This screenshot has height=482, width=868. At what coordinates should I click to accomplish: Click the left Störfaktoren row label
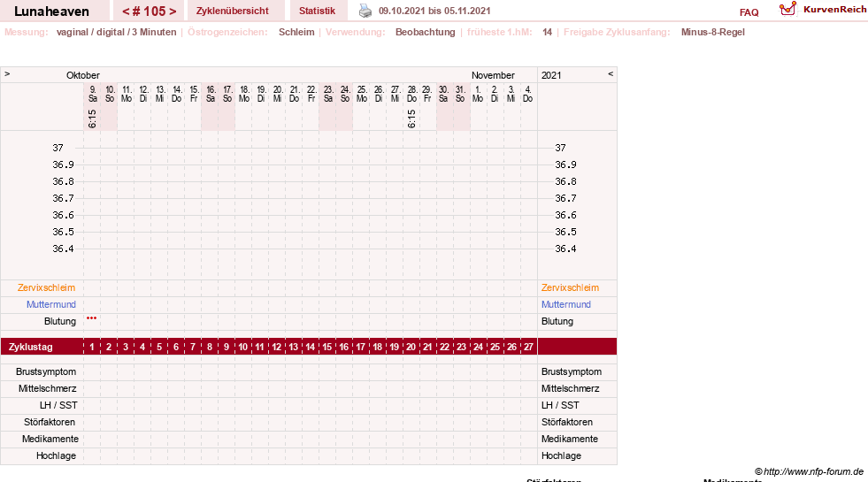tap(50, 422)
